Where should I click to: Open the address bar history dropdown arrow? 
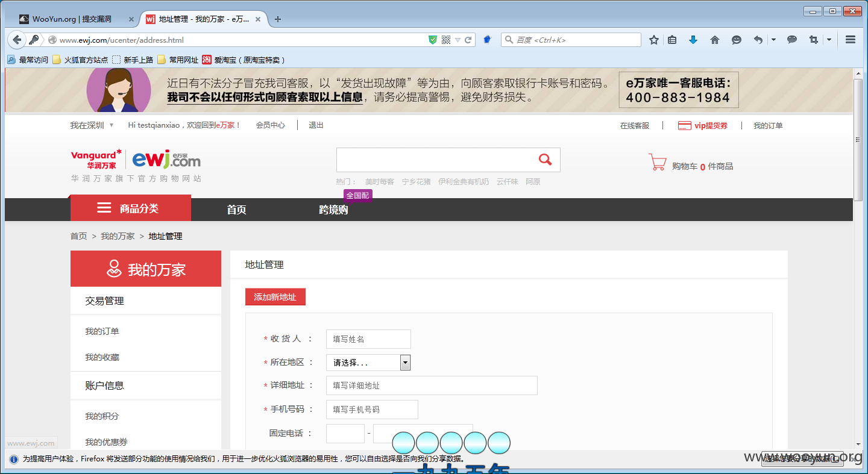458,40
